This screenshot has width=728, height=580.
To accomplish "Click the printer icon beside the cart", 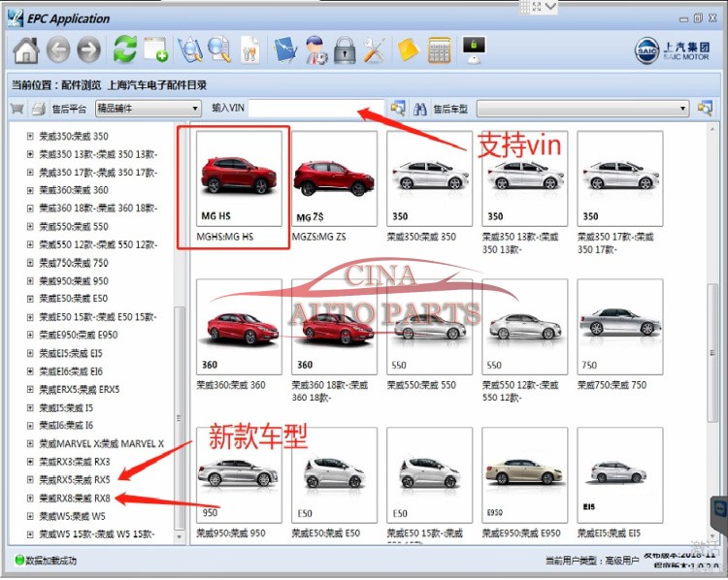I will pyautogui.click(x=38, y=109).
